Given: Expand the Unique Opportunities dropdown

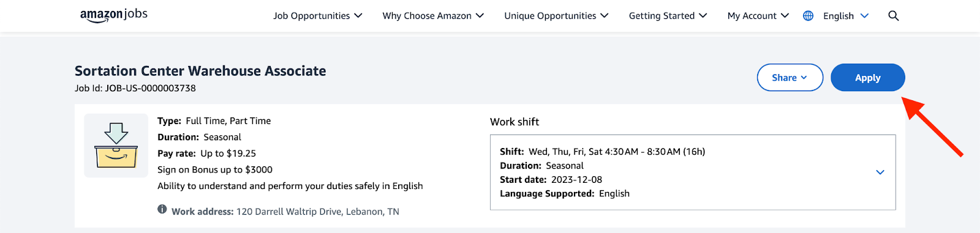Looking at the screenshot, I should click(x=556, y=16).
